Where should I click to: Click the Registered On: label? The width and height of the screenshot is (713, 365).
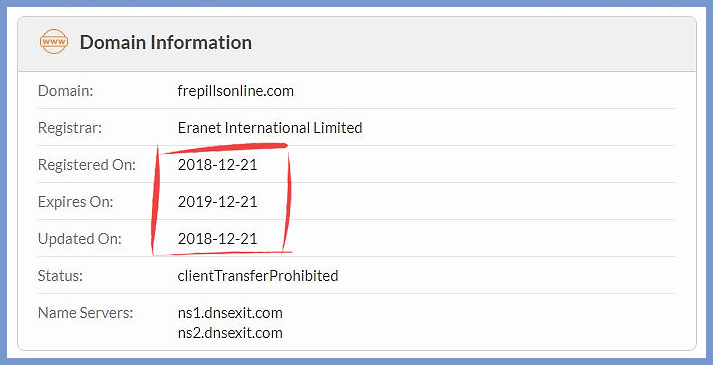coord(87,165)
